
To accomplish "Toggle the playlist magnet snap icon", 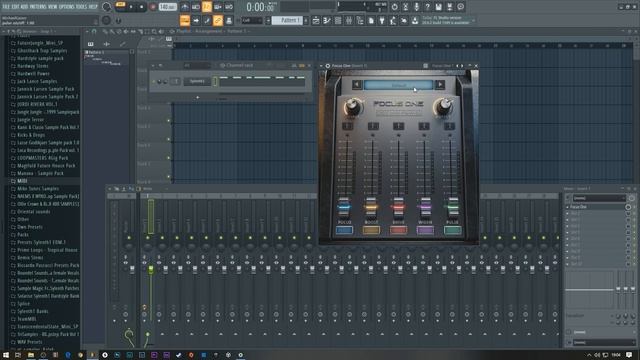I will [94, 31].
